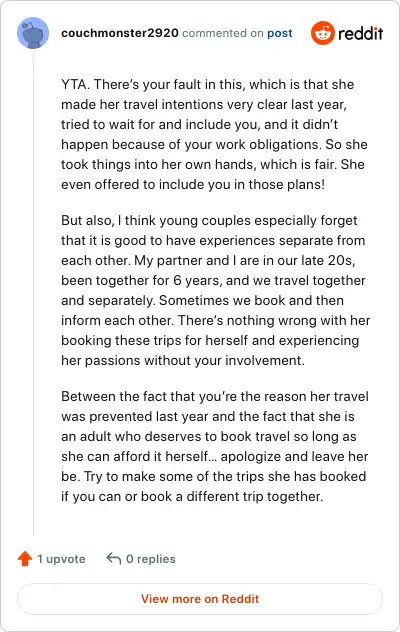Click the line "happen because of your work obligations"
Screen dimensions: 400x632
pos(192,145)
